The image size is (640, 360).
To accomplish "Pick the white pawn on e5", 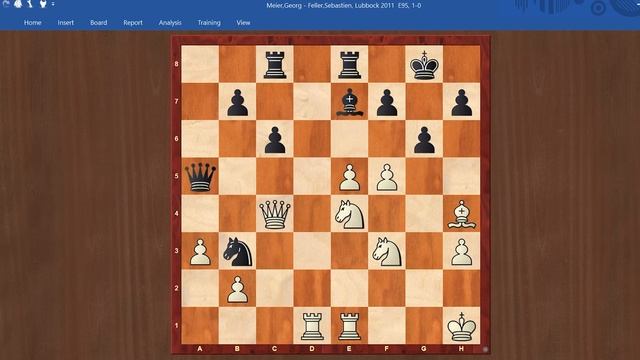I will pyautogui.click(x=350, y=178).
